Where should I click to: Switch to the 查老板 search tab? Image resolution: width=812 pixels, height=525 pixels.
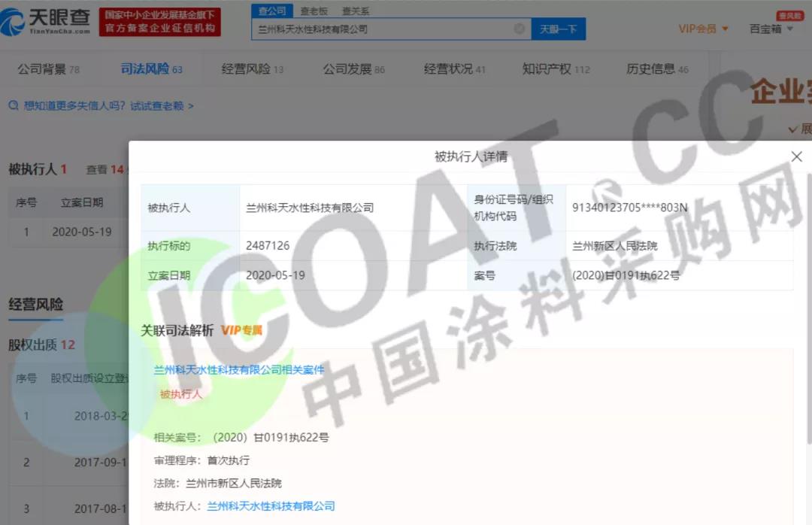pos(314,11)
